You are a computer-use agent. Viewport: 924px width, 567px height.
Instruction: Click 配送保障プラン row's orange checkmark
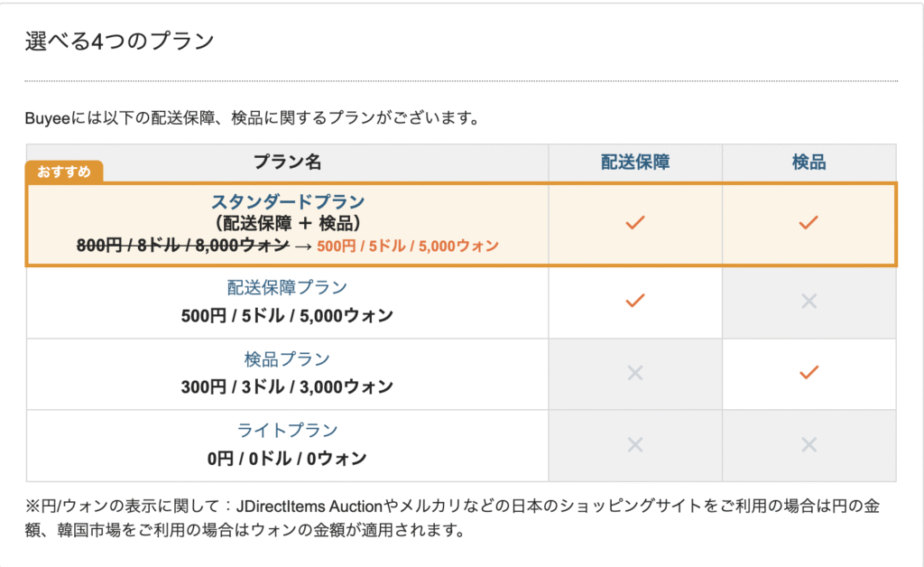(x=635, y=301)
